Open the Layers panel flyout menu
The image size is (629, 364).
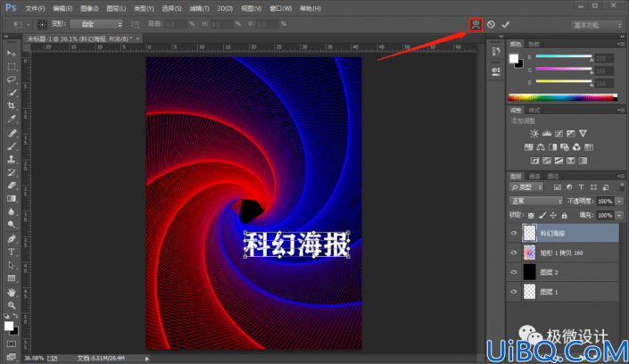pos(621,176)
